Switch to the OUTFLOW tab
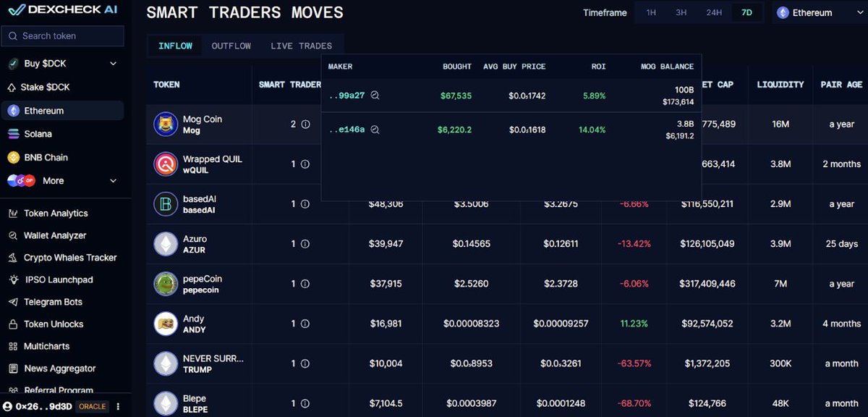This screenshot has height=417, width=868. pos(231,46)
